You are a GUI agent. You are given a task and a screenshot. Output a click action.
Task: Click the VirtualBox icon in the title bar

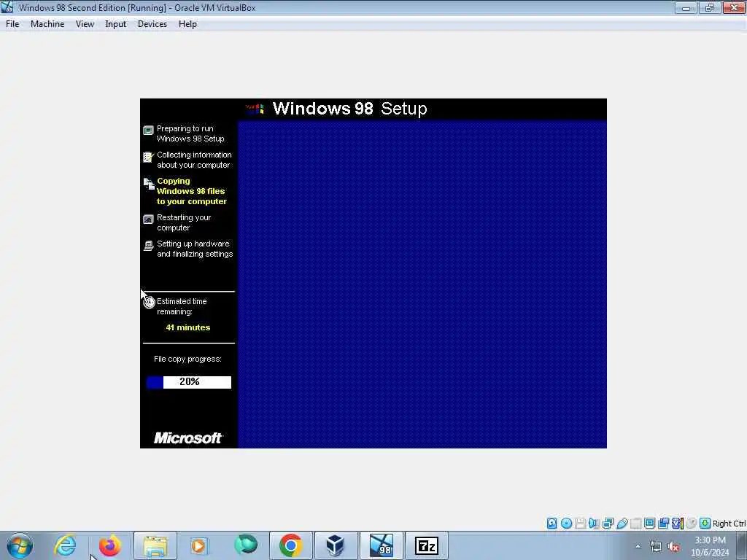(x=7, y=7)
